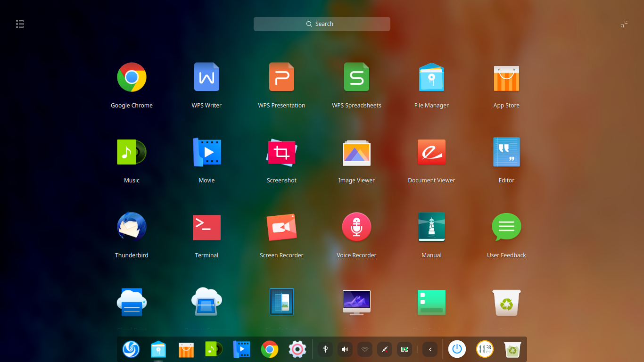Toggle launcher out of fullscreen mode
644x362 pixels.
(624, 24)
